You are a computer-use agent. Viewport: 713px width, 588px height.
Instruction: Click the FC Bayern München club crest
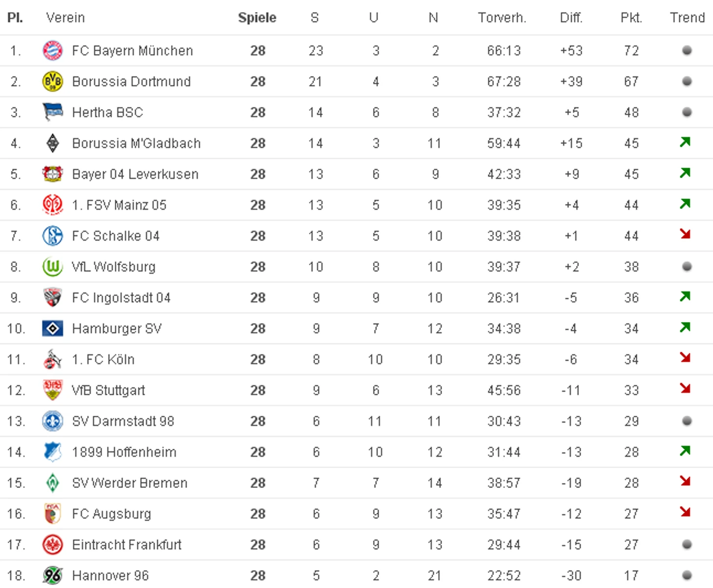[53, 50]
